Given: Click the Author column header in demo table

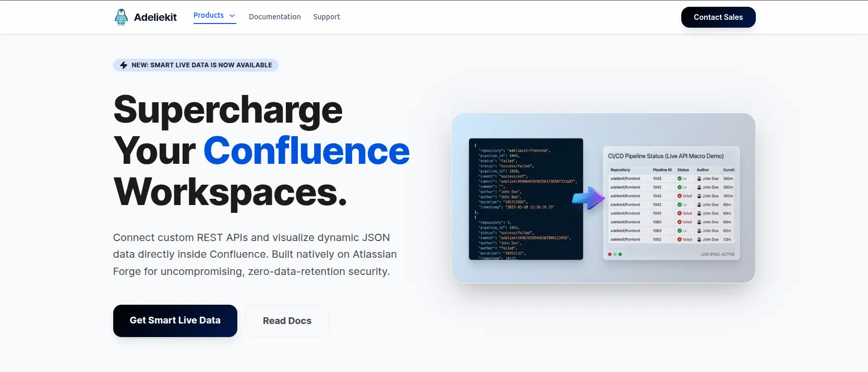Looking at the screenshot, I should coord(703,170).
